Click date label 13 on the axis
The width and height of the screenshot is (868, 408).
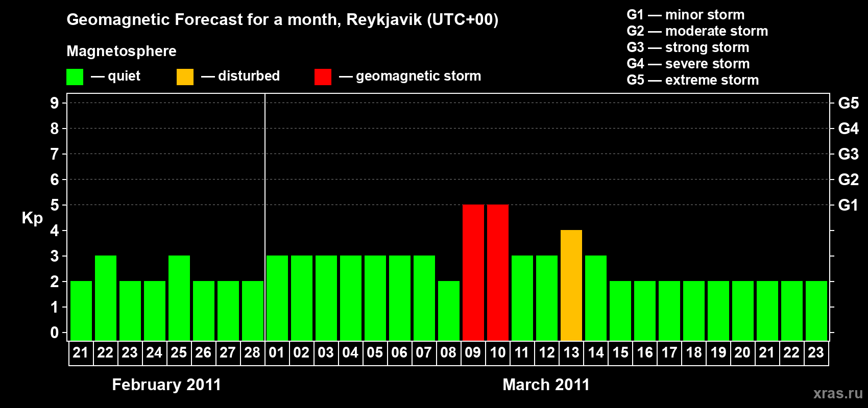pos(571,352)
